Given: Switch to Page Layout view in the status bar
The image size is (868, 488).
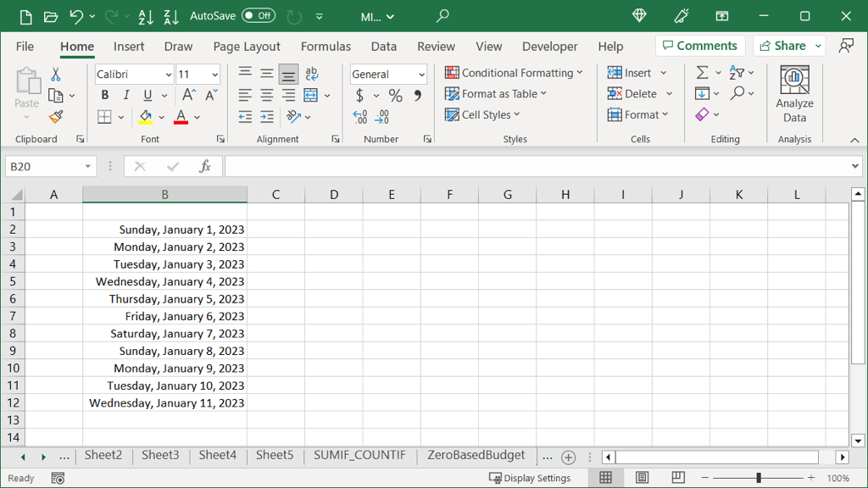Looking at the screenshot, I should pyautogui.click(x=643, y=478).
